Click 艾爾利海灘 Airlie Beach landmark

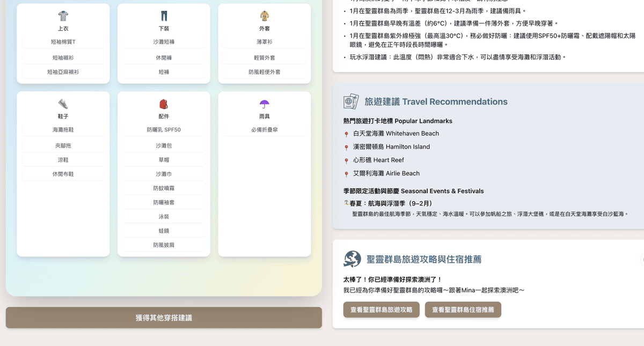point(386,174)
